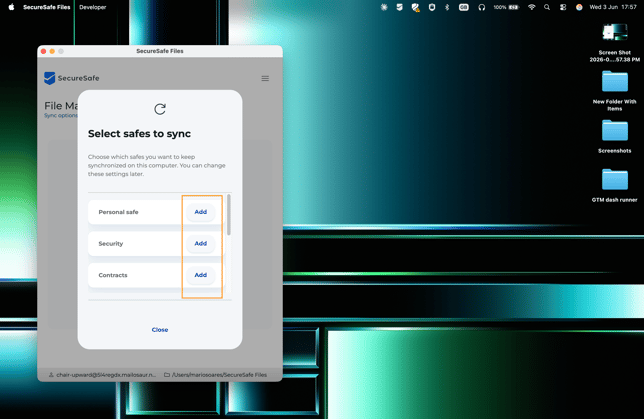Select the Screenshots desktop folder

(x=615, y=136)
